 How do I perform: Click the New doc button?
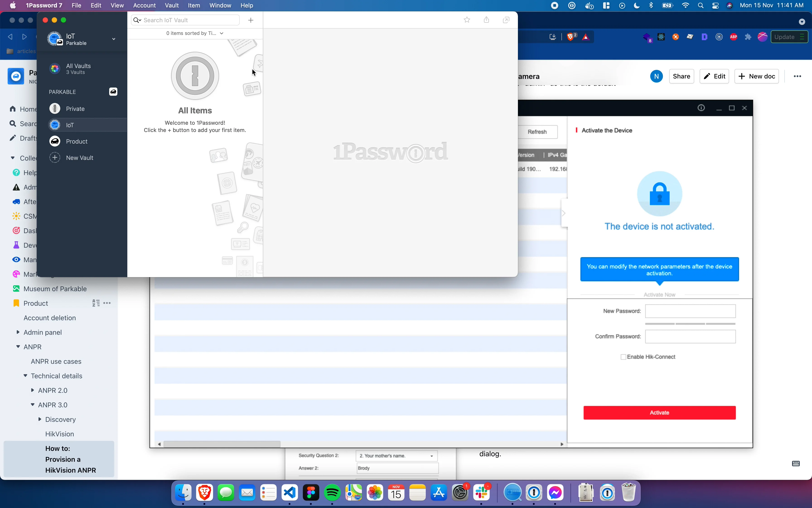point(757,76)
